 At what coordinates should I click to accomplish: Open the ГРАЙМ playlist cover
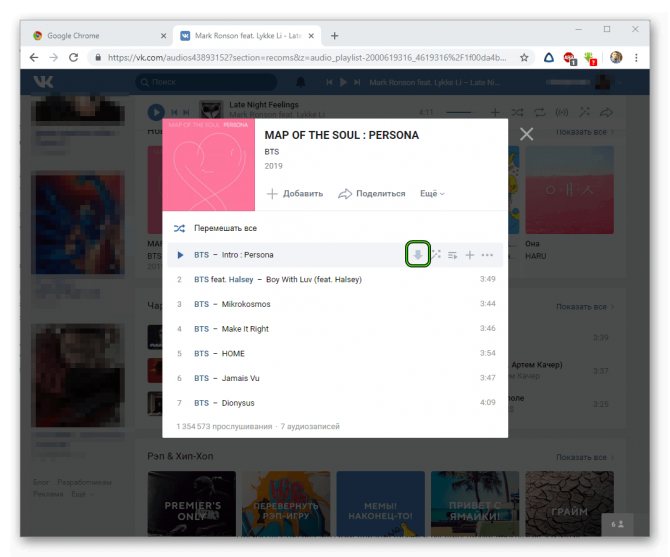[x=569, y=504]
